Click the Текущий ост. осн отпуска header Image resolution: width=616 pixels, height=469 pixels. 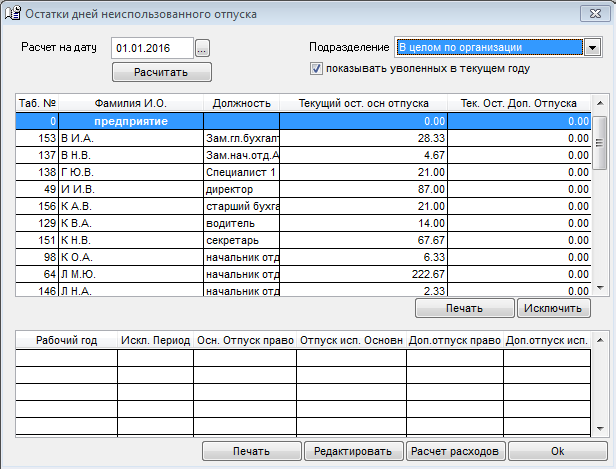tap(363, 103)
